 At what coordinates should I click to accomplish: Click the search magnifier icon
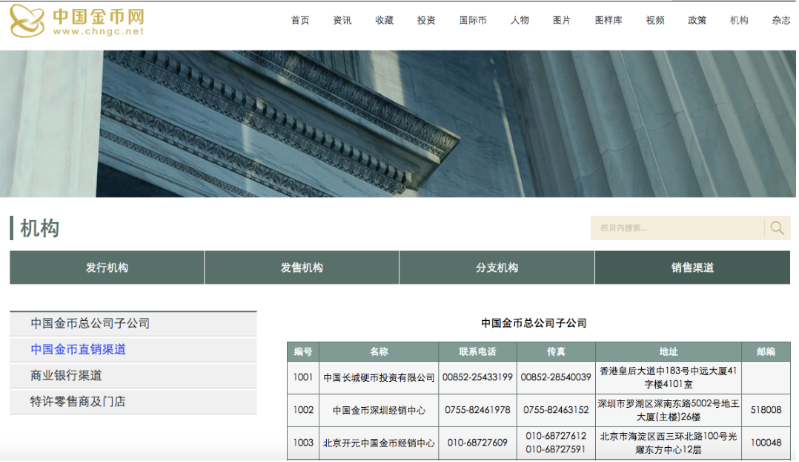coord(777,228)
